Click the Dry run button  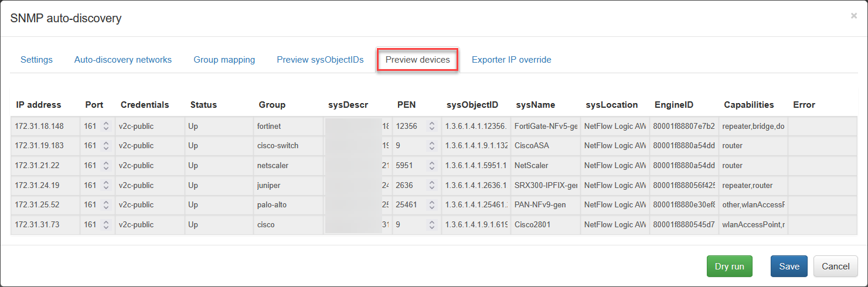[729, 266]
